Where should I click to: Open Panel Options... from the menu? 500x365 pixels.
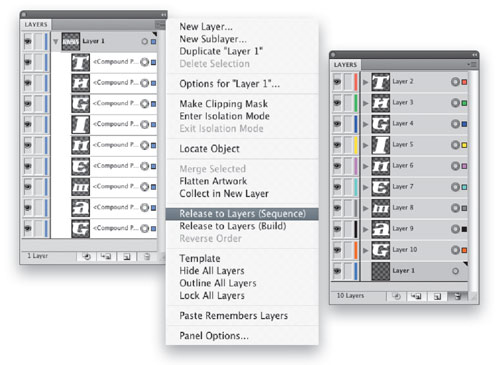click(x=242, y=336)
